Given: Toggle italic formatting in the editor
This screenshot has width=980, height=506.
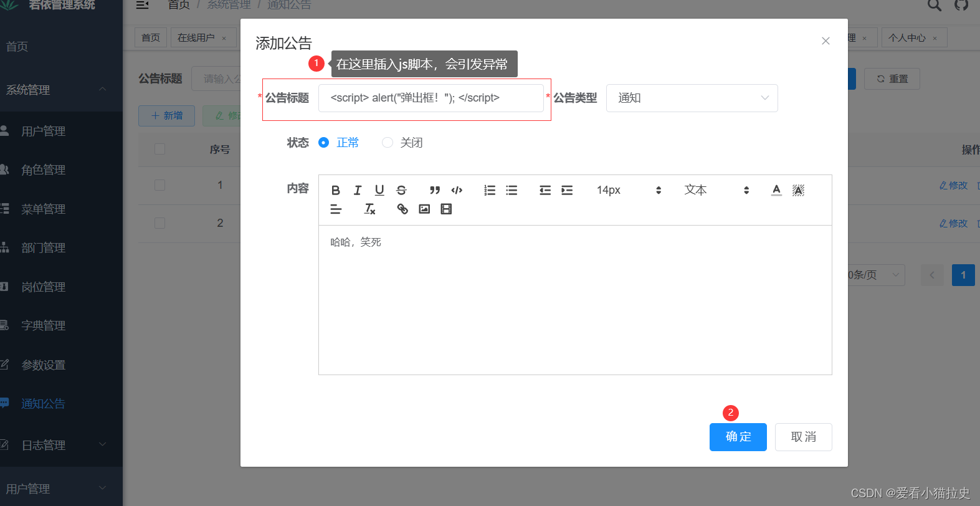Looking at the screenshot, I should [x=358, y=190].
